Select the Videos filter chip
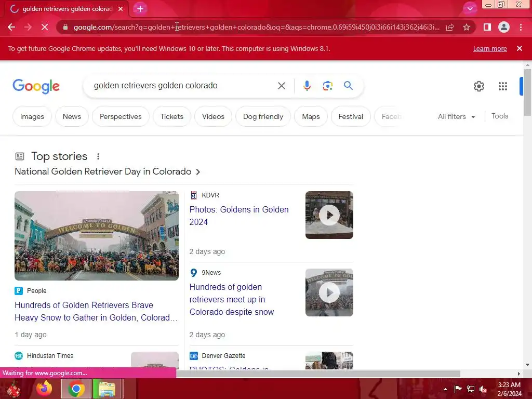 213,116
